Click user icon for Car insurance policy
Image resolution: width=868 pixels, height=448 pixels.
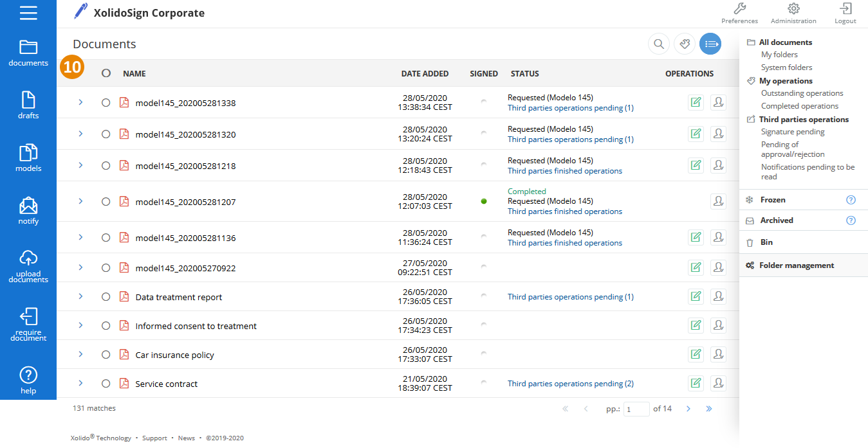coord(718,354)
